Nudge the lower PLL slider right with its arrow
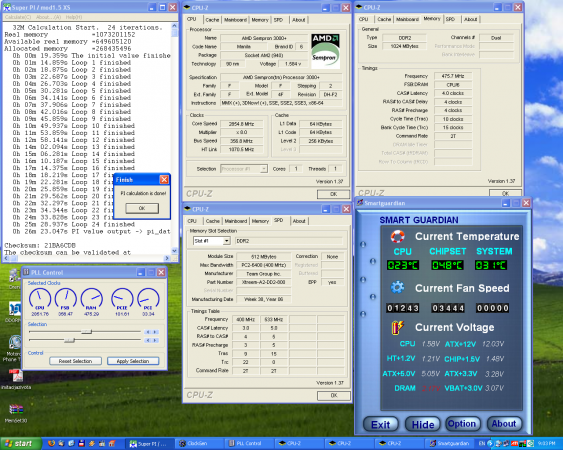 tap(155, 340)
